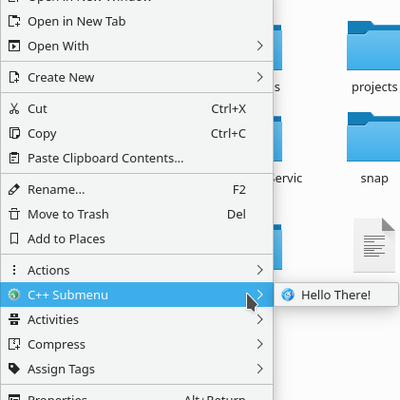Select Open in New Tab entry

click(137, 21)
